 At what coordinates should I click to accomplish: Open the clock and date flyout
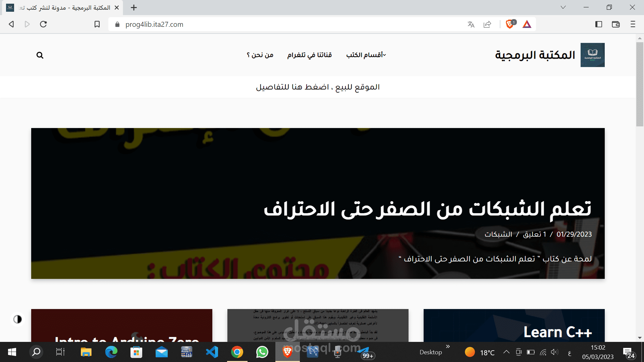[x=598, y=352]
